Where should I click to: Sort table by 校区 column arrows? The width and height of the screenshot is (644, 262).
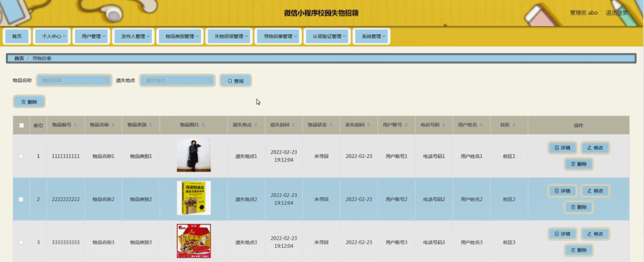(514, 125)
